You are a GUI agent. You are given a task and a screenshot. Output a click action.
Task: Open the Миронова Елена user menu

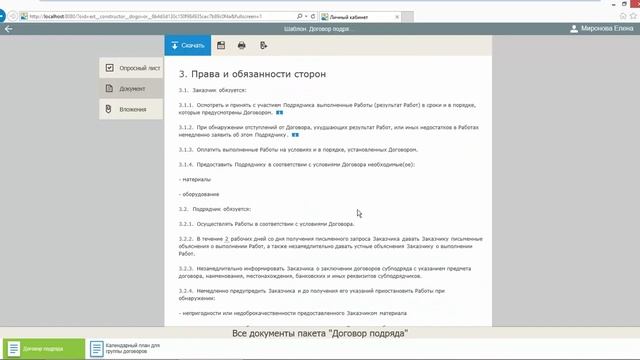tap(602, 29)
